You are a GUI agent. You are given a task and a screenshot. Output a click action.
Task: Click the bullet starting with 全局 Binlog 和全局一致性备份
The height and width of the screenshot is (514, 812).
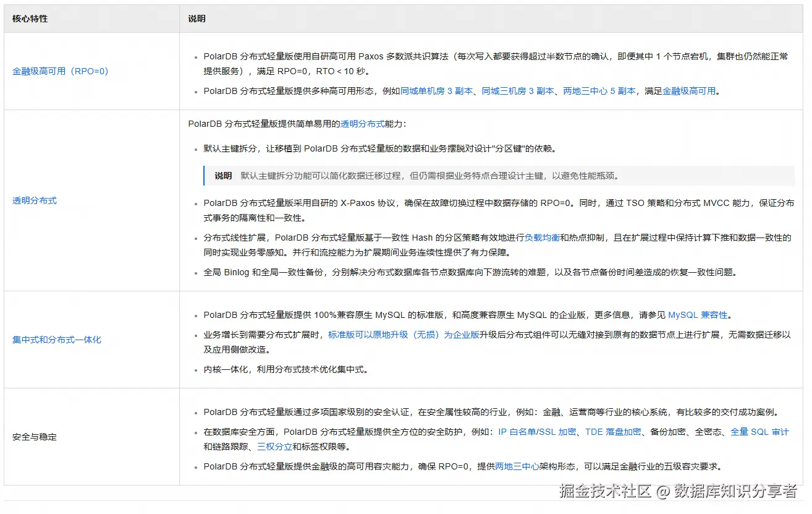coord(471,272)
